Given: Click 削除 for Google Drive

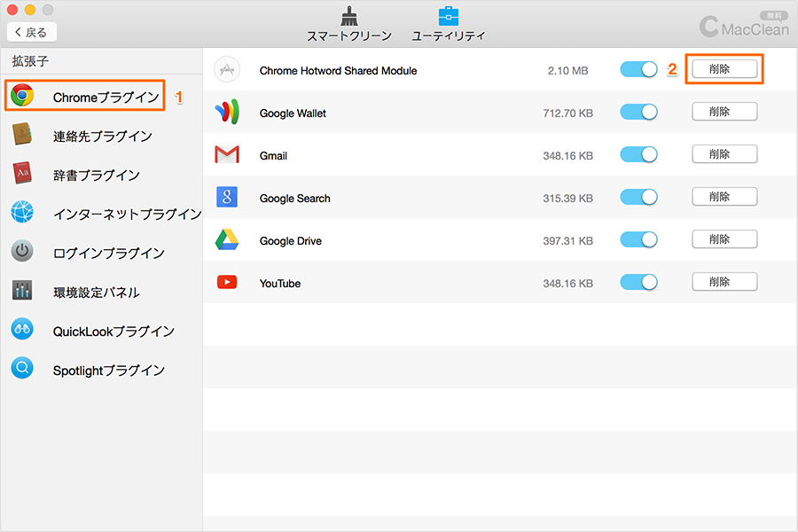Looking at the screenshot, I should [724, 239].
